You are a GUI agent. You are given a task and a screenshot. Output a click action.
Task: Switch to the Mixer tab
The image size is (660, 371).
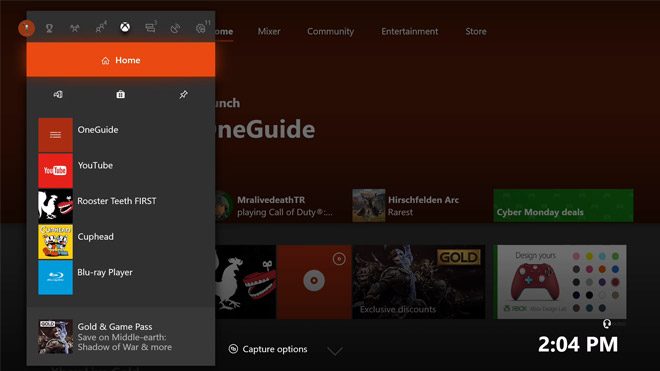pos(269,31)
